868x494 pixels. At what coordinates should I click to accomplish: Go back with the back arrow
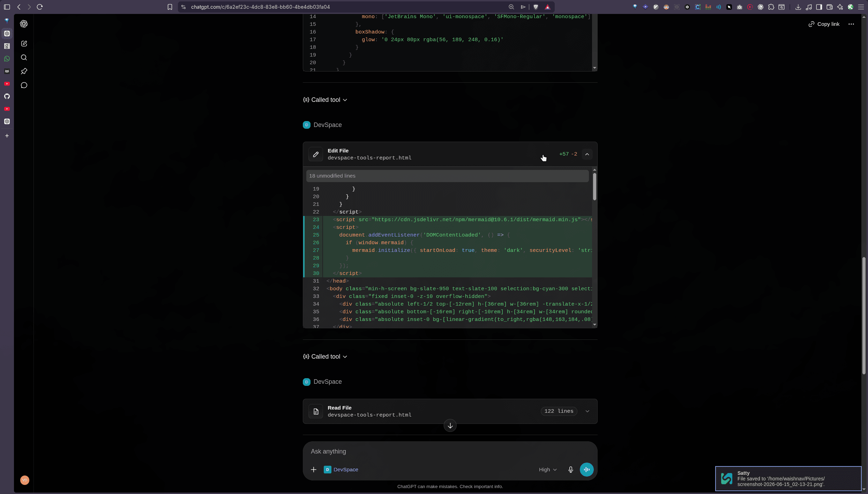coord(19,7)
